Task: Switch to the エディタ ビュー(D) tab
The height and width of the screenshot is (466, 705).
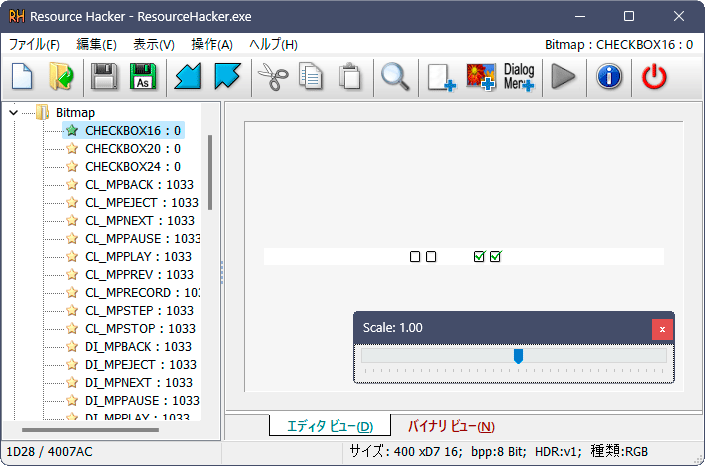Action: point(330,426)
